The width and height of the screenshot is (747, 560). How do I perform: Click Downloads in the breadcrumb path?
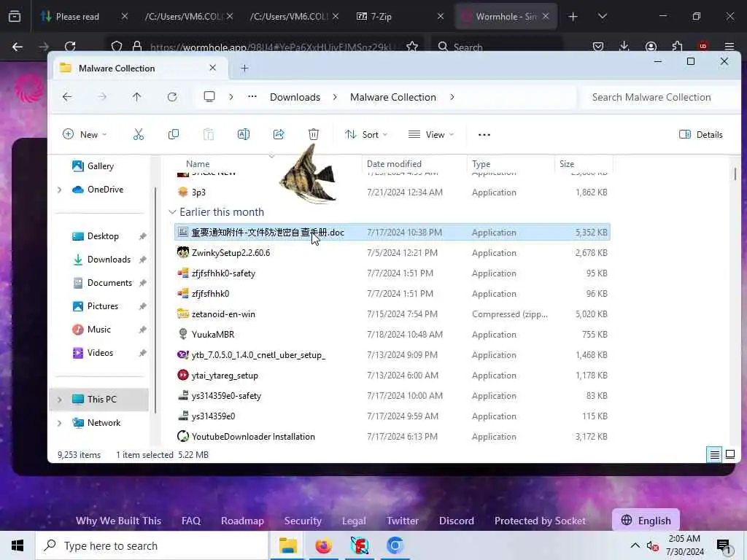[295, 97]
